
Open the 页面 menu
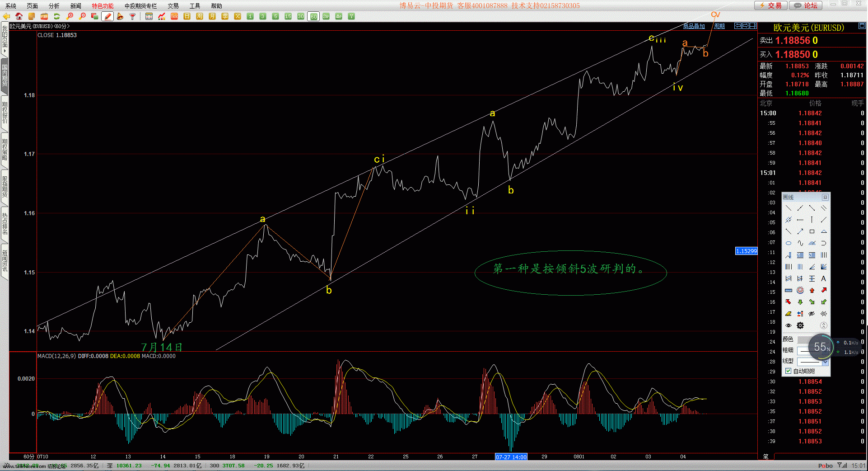point(33,6)
